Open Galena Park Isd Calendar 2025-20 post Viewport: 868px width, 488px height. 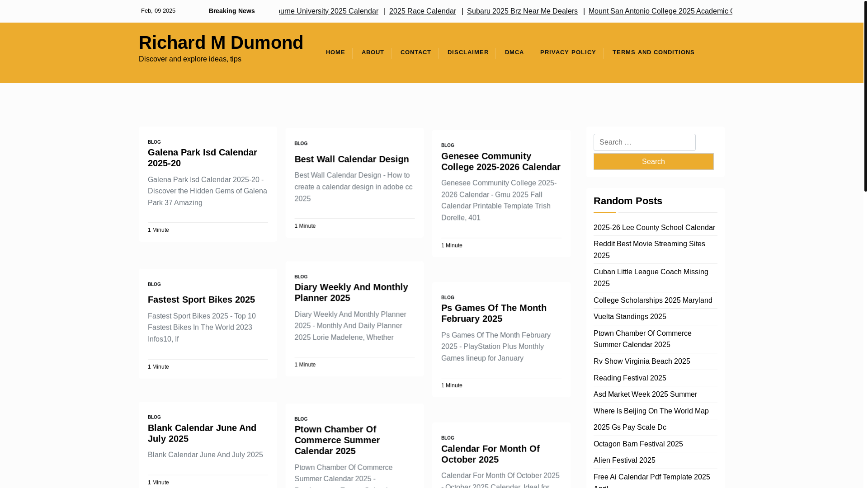pyautogui.click(x=203, y=158)
